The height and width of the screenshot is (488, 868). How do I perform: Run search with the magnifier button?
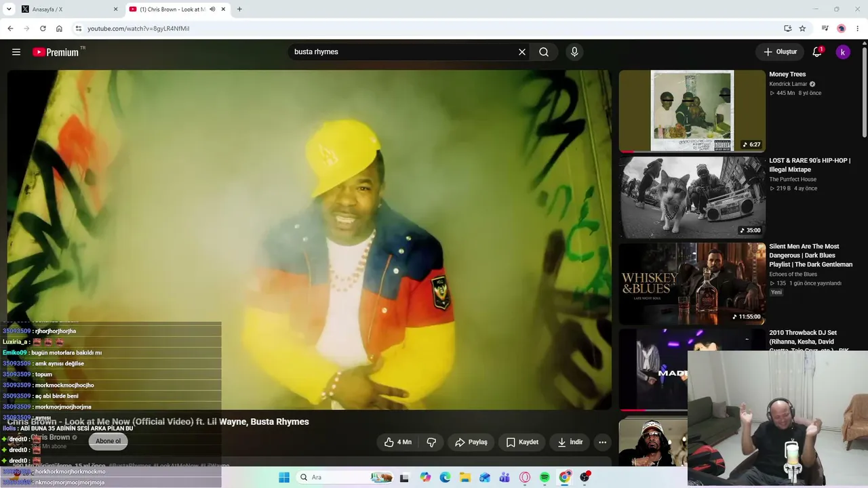(x=544, y=52)
